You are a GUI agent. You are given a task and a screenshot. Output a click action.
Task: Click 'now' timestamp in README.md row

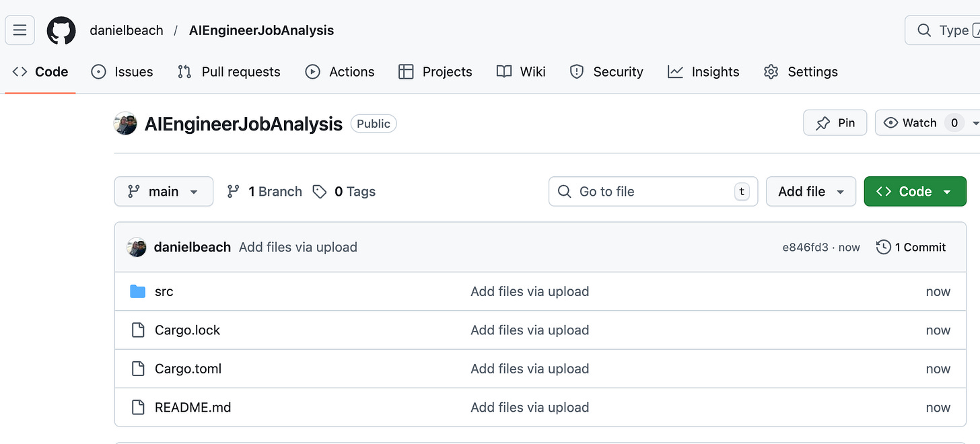(938, 408)
